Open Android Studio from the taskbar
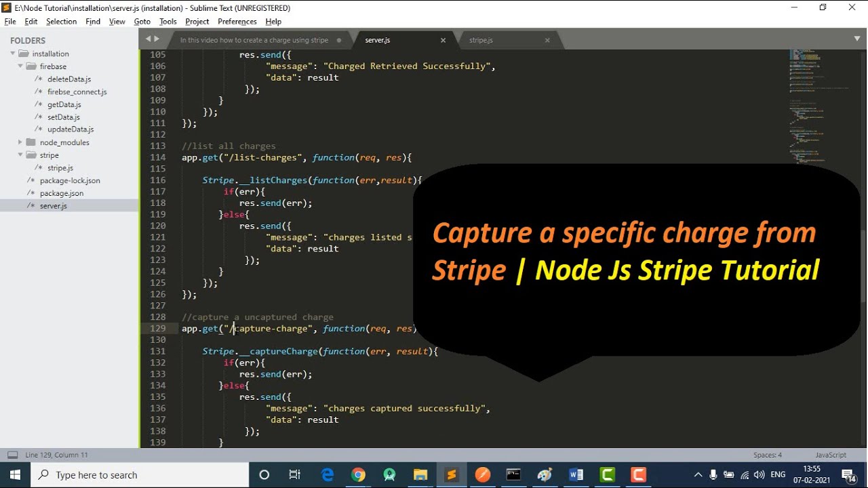This screenshot has width=868, height=488. [x=389, y=474]
